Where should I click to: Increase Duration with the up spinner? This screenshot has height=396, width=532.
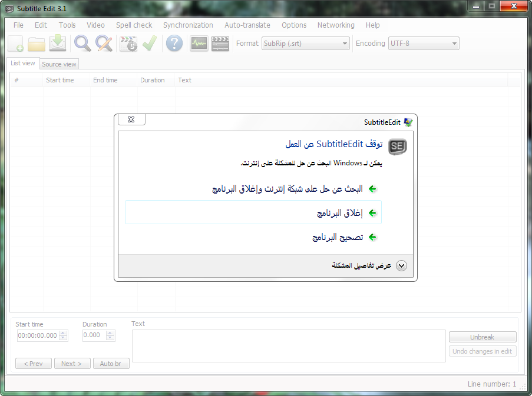(x=110, y=333)
